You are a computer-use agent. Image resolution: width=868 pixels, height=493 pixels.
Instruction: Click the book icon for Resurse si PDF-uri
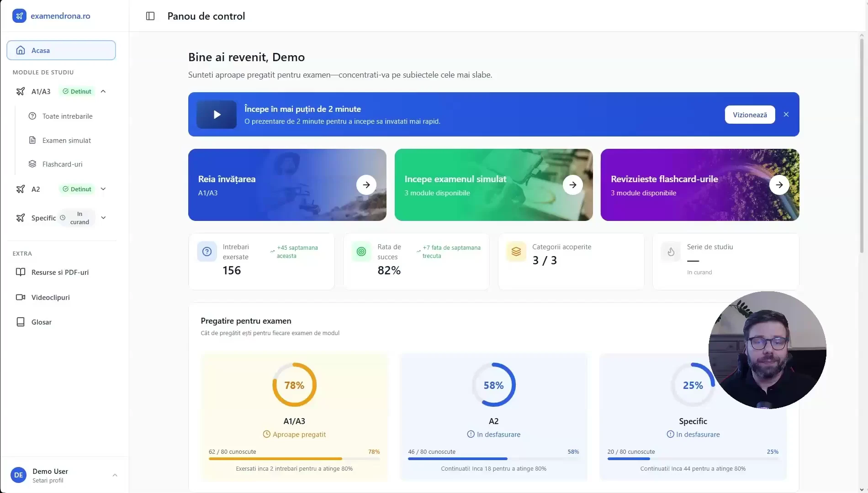[x=21, y=272]
